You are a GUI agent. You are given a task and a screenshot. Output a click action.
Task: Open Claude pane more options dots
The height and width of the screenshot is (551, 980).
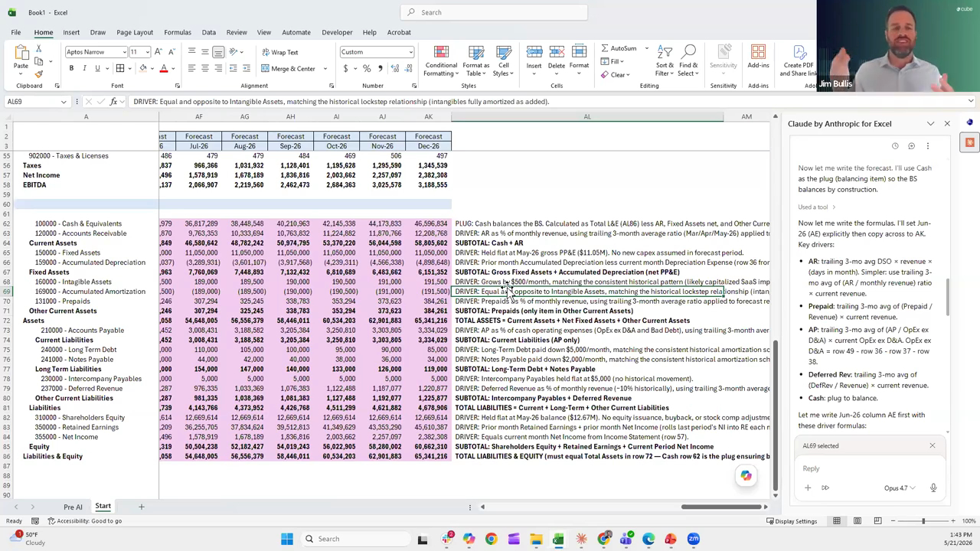(927, 146)
